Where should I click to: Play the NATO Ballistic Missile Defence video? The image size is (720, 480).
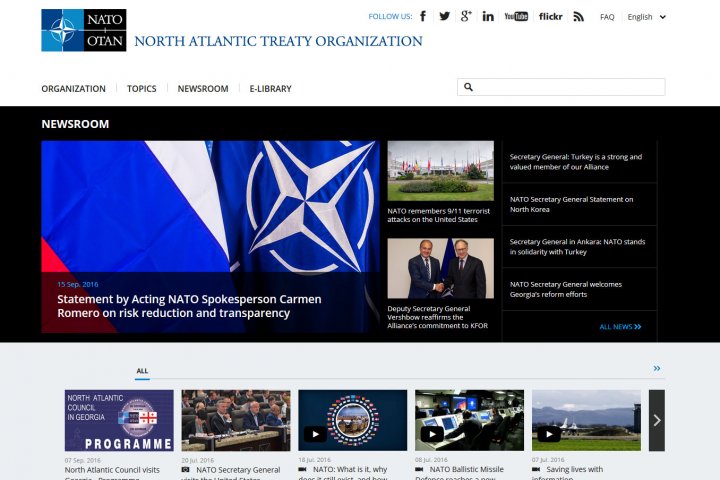coord(432,434)
